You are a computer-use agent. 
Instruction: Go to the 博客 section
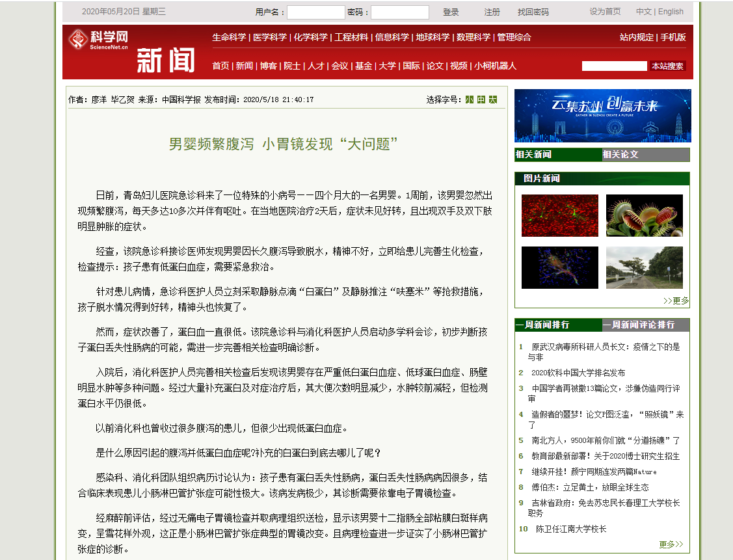click(x=268, y=66)
